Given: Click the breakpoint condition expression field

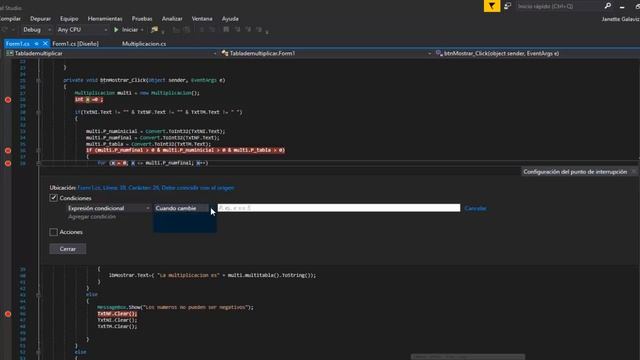Looking at the screenshot, I should coord(339,208).
